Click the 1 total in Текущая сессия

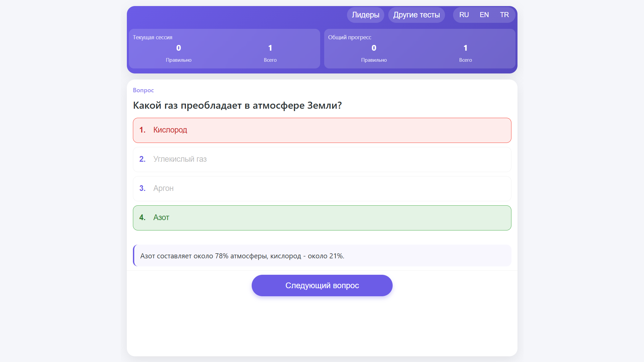(x=270, y=48)
